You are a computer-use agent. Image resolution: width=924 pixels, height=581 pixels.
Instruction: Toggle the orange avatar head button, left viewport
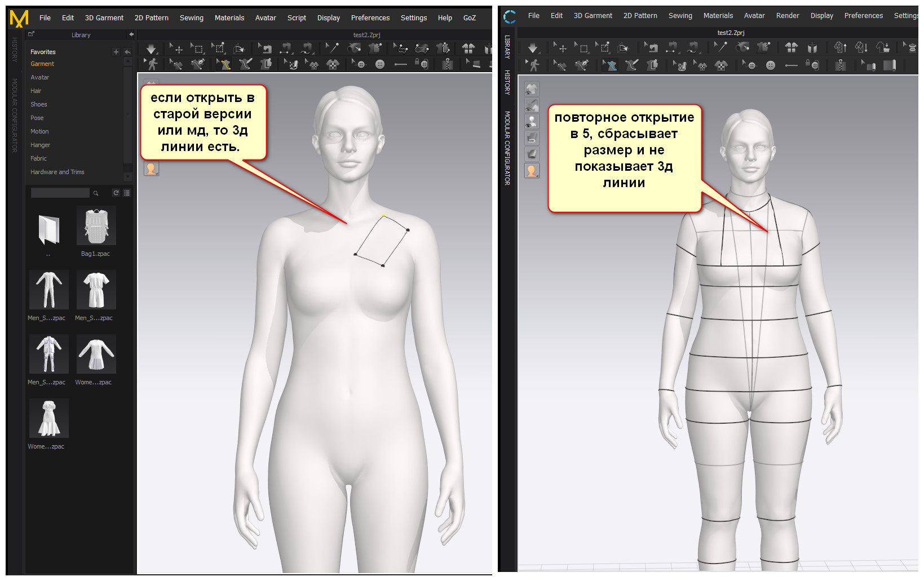click(151, 168)
